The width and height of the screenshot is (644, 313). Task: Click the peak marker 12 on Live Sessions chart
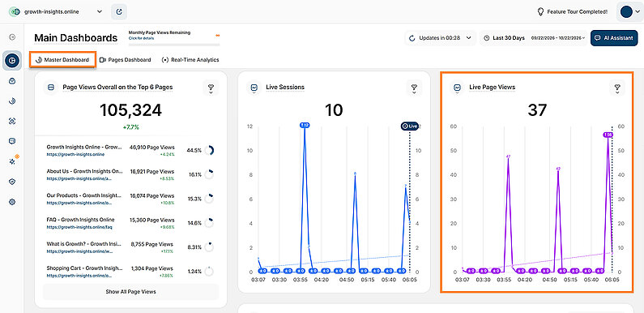point(305,125)
